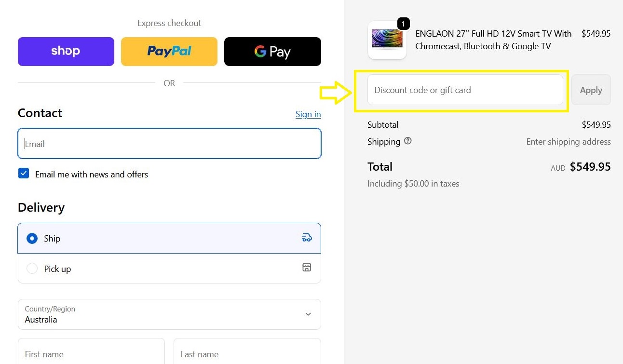Click the store pickup icon
The image size is (623, 364).
click(307, 268)
